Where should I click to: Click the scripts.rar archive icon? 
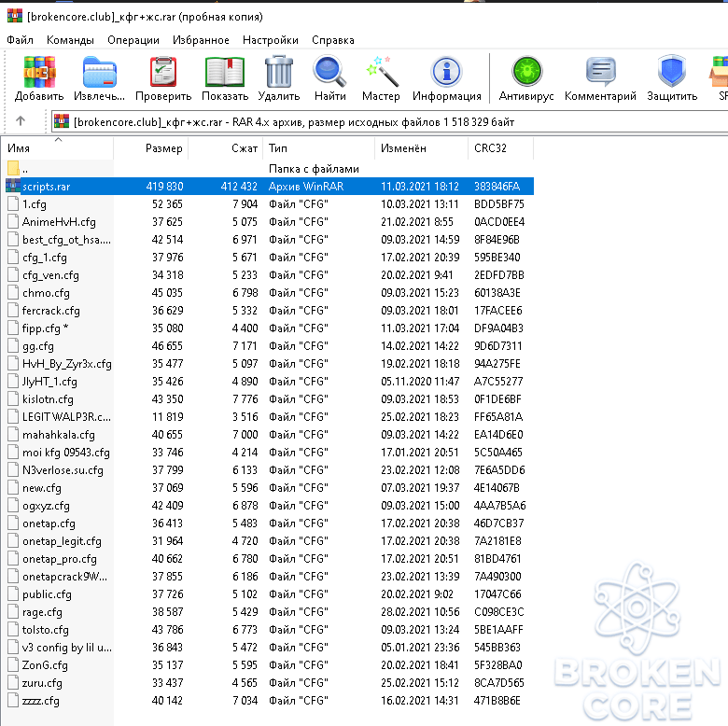[x=13, y=186]
